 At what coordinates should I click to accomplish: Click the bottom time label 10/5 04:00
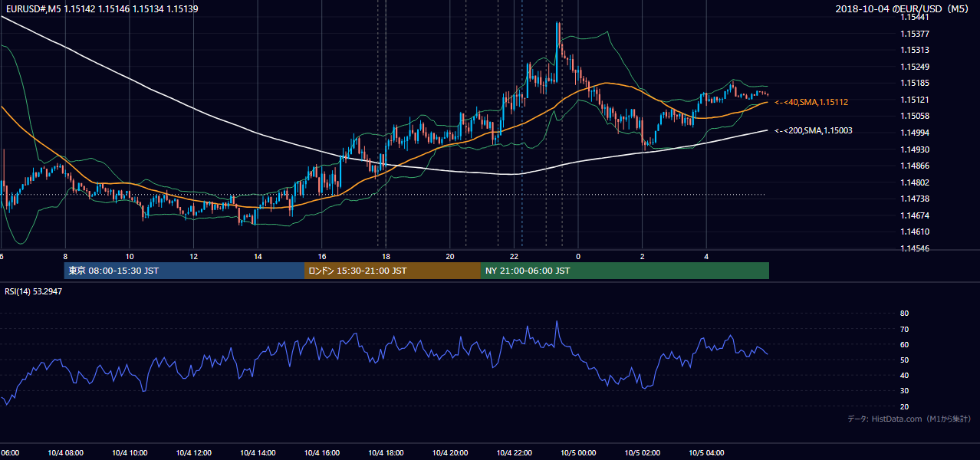coord(707,453)
